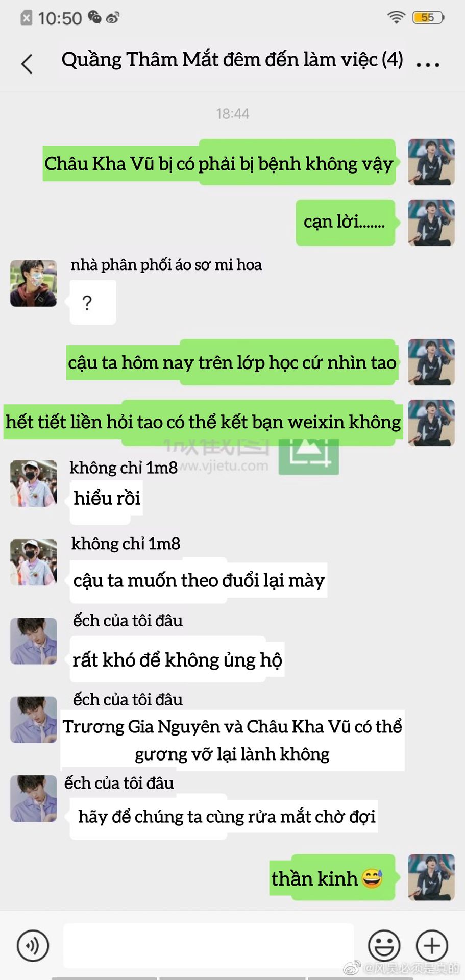
Task: Tap the Weibo notification icon in status bar
Action: point(112,18)
